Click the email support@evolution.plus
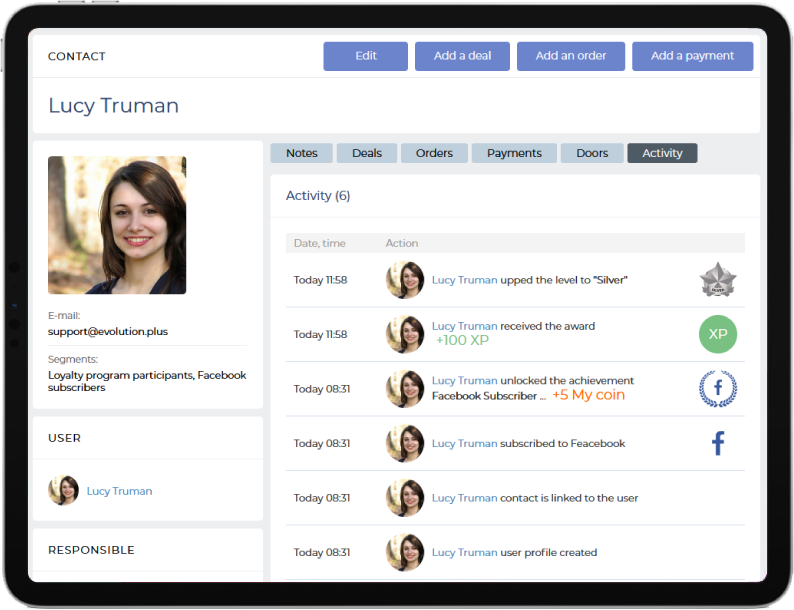The image size is (794, 610). pos(108,332)
